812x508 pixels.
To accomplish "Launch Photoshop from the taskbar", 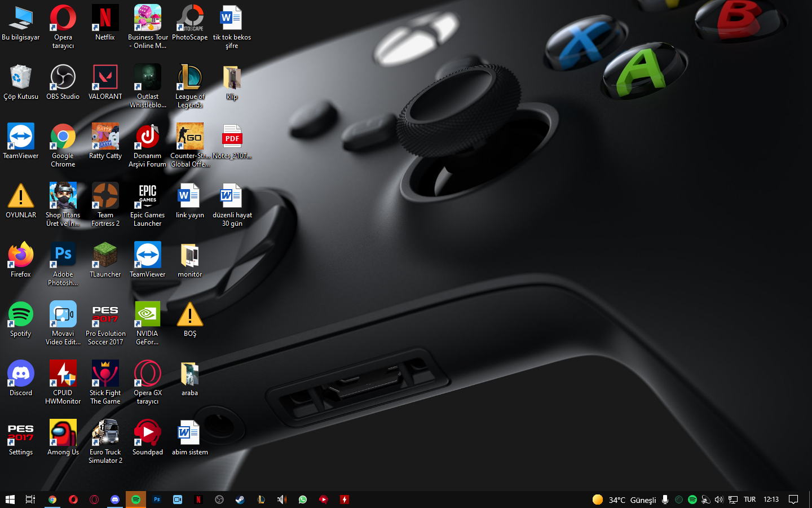I will click(157, 500).
